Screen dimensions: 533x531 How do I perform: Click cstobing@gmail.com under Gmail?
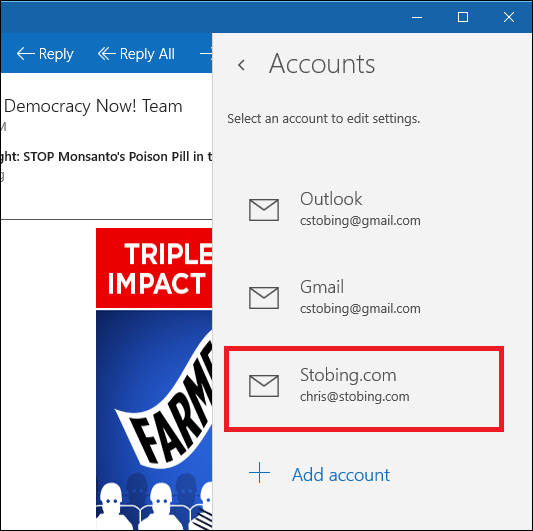(360, 309)
